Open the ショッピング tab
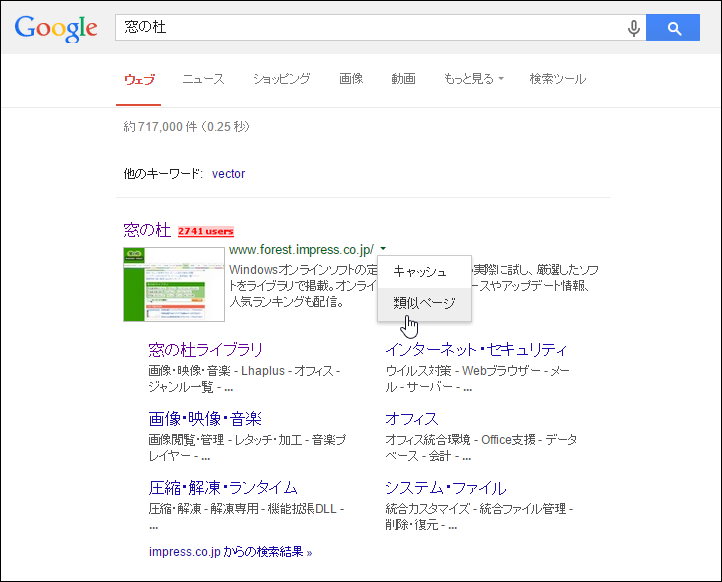The width and height of the screenshot is (722, 582). pyautogui.click(x=281, y=79)
